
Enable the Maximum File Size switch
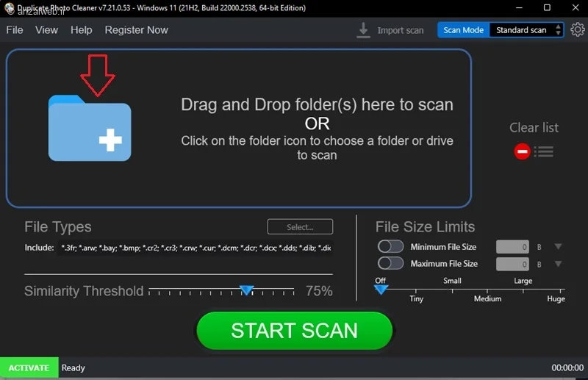coord(390,263)
